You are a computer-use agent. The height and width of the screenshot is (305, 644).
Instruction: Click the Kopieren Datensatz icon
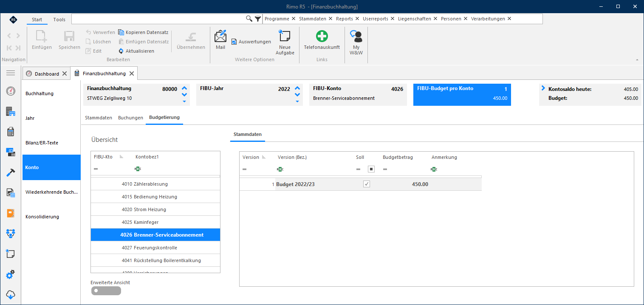pyautogui.click(x=121, y=32)
